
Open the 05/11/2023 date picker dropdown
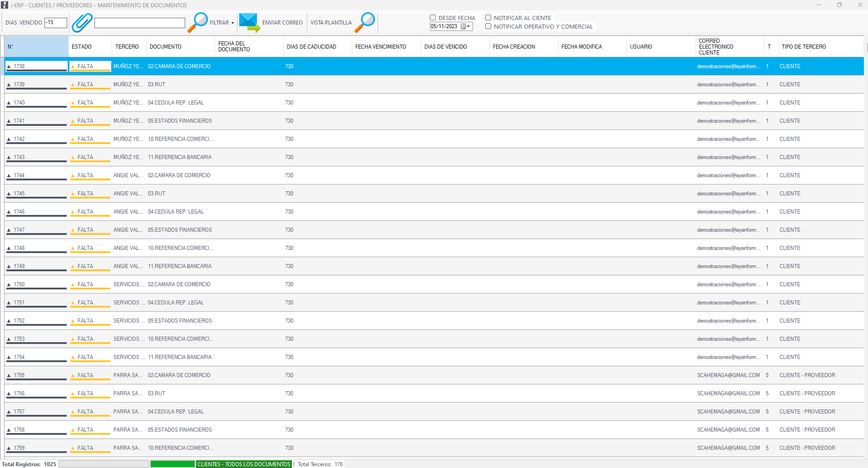click(469, 26)
